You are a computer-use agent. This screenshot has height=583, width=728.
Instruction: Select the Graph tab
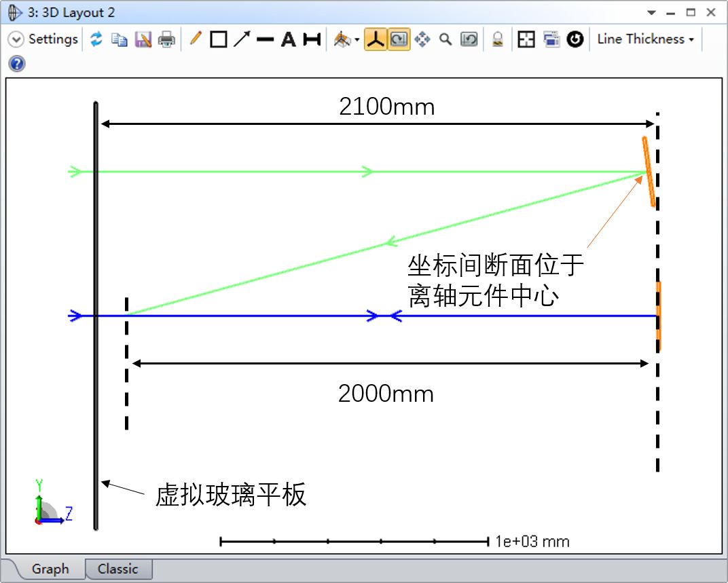tap(50, 569)
